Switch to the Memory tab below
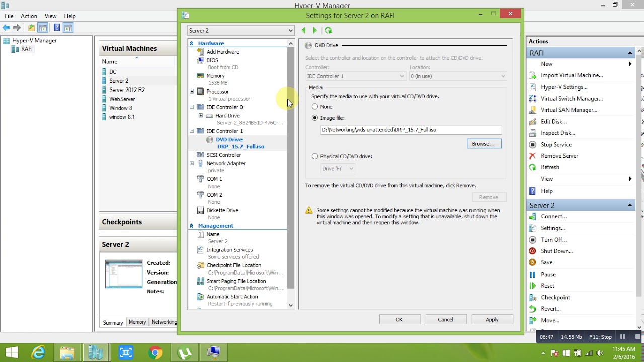This screenshot has height=362, width=644. tap(137, 322)
